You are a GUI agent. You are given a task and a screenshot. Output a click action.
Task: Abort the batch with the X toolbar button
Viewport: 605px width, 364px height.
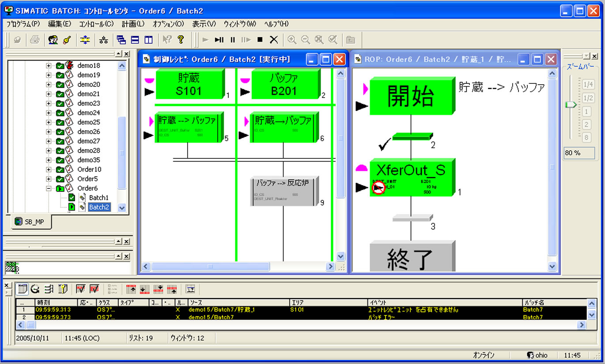[274, 40]
